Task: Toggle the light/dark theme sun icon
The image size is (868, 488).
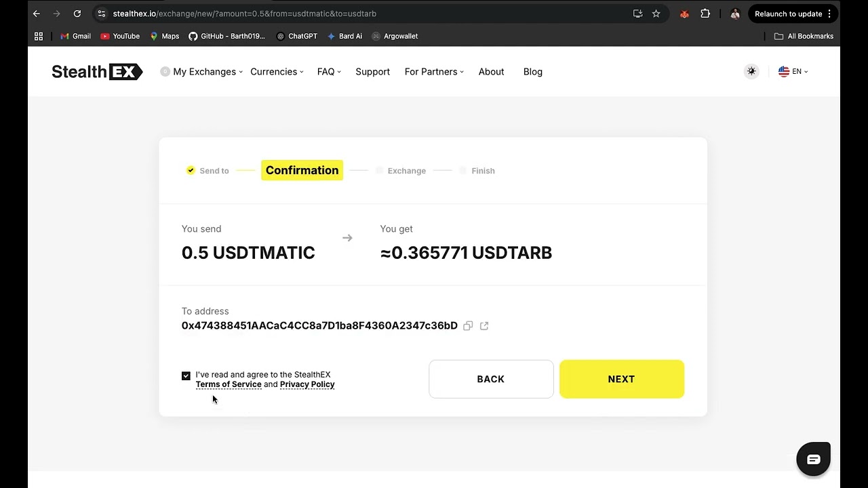Action: [751, 71]
